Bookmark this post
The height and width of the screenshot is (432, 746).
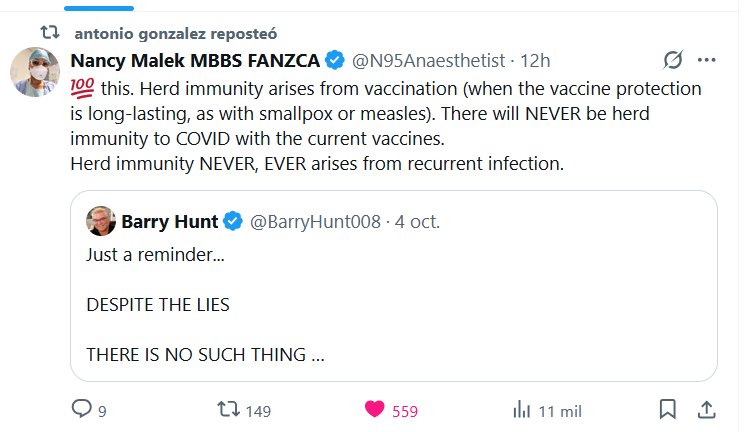coord(668,408)
